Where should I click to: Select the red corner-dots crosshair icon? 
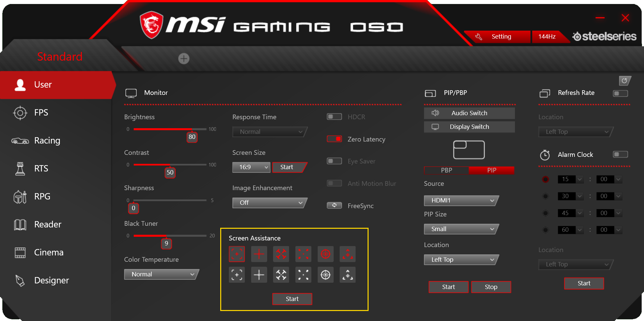303,254
